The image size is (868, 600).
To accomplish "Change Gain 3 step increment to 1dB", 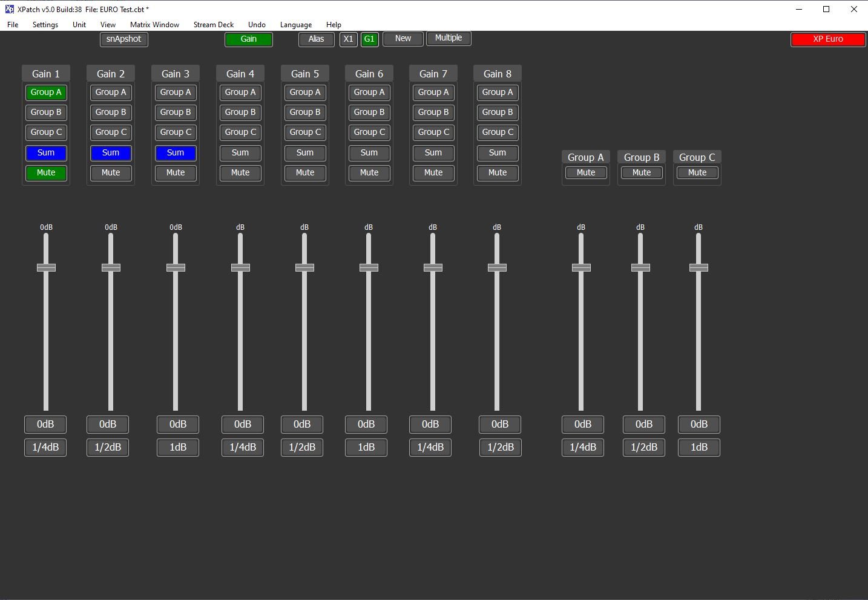I will pyautogui.click(x=177, y=448).
